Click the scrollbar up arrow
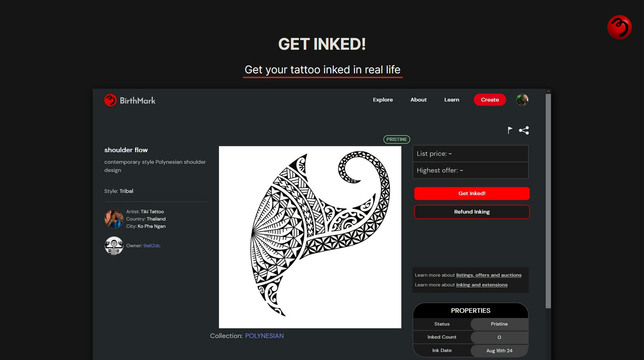This screenshot has height=360, width=644. coord(548,91)
